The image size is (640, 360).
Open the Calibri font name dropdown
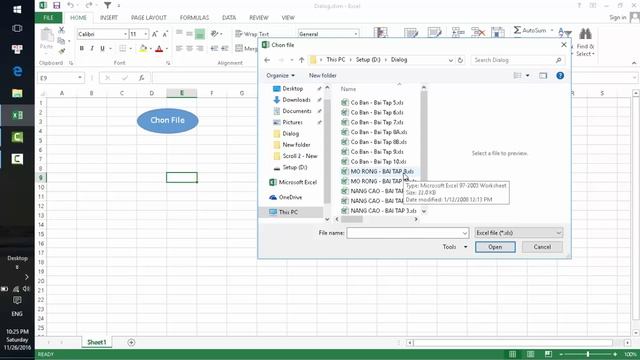[x=125, y=34]
